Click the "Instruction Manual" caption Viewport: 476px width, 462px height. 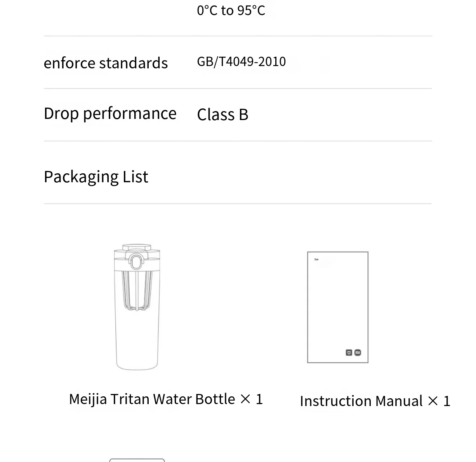coord(361,401)
